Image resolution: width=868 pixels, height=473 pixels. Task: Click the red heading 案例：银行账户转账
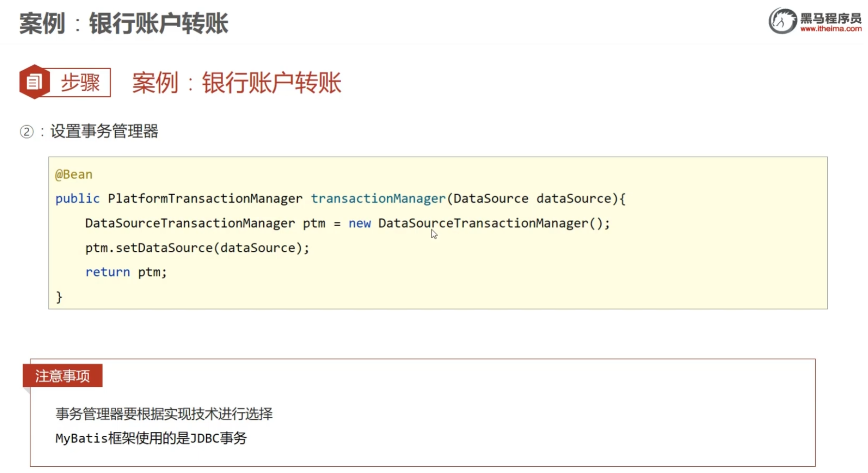coord(237,83)
